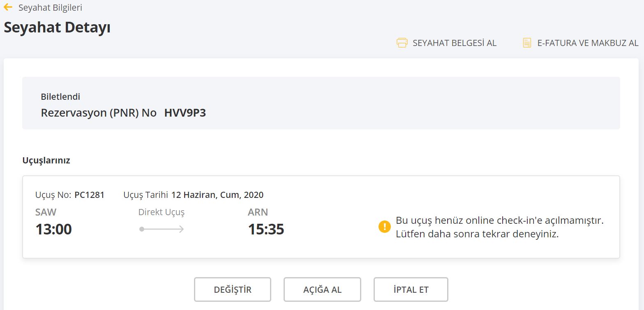Click the printer icon for travel document
Image resolution: width=644 pixels, height=310 pixels.
click(x=402, y=43)
